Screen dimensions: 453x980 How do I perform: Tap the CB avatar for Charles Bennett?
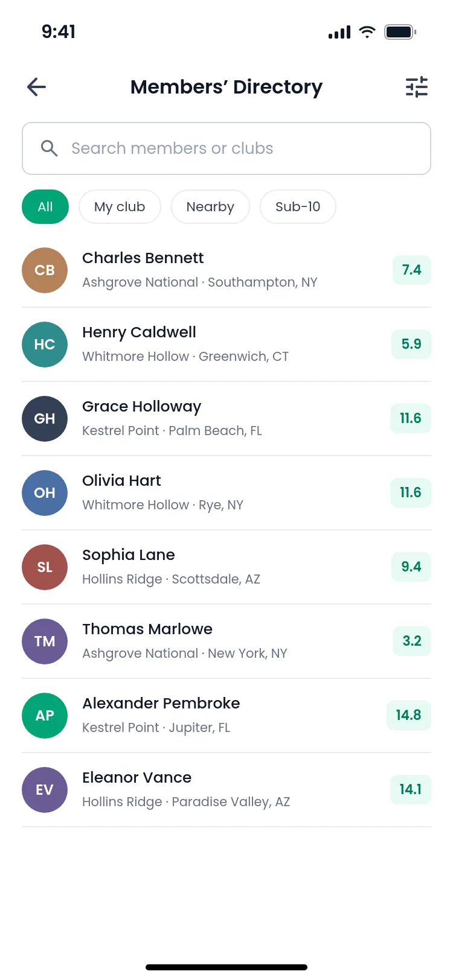coord(45,270)
